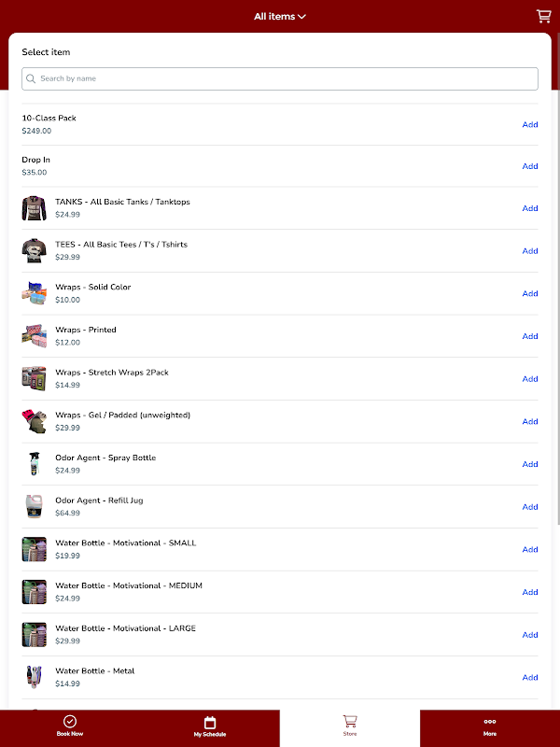Select Wraps Stretch Wraps 2Pack item name
Image resolution: width=560 pixels, height=747 pixels.
[x=111, y=373]
